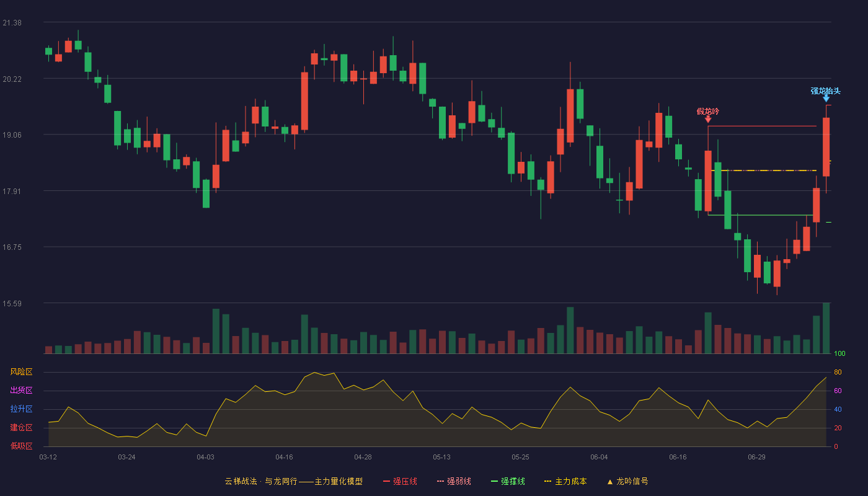Toggle the 云梯战法 主力量化模型 legend series
Viewport: 868px width, 496px height.
(x=293, y=481)
